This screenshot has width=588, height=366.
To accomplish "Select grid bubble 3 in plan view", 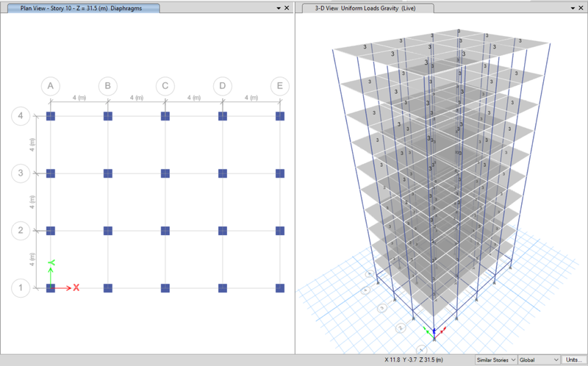I will pyautogui.click(x=21, y=173).
